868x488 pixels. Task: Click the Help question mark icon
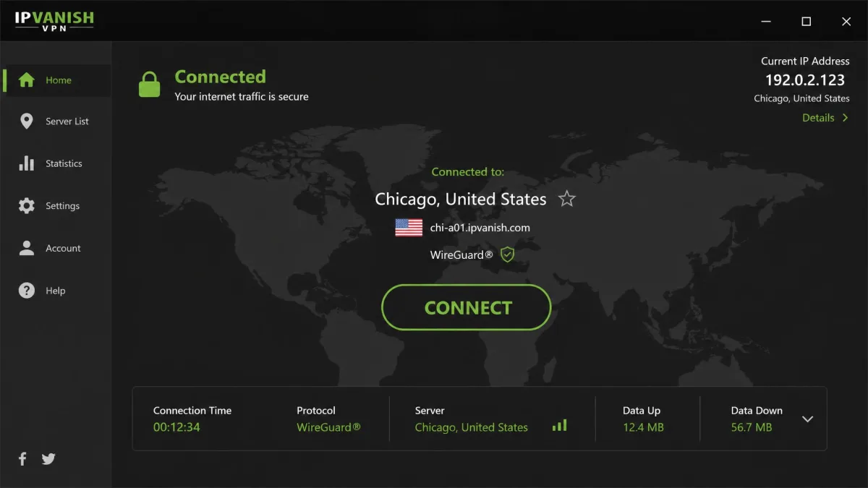(x=27, y=291)
